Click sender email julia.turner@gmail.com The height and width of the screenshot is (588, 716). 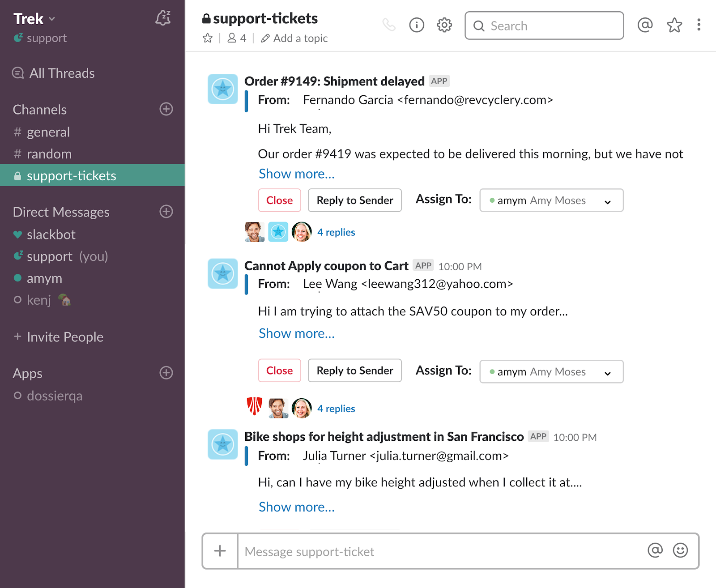(x=439, y=456)
